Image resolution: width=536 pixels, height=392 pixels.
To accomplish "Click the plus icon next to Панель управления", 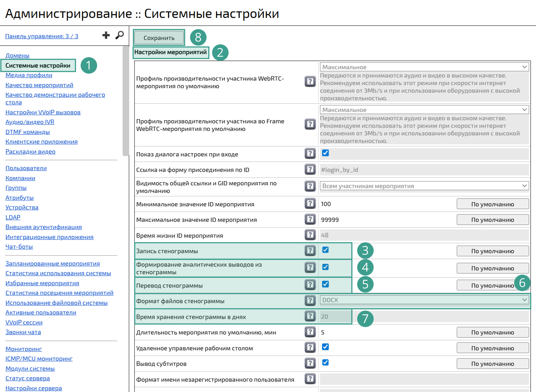I will [x=106, y=35].
